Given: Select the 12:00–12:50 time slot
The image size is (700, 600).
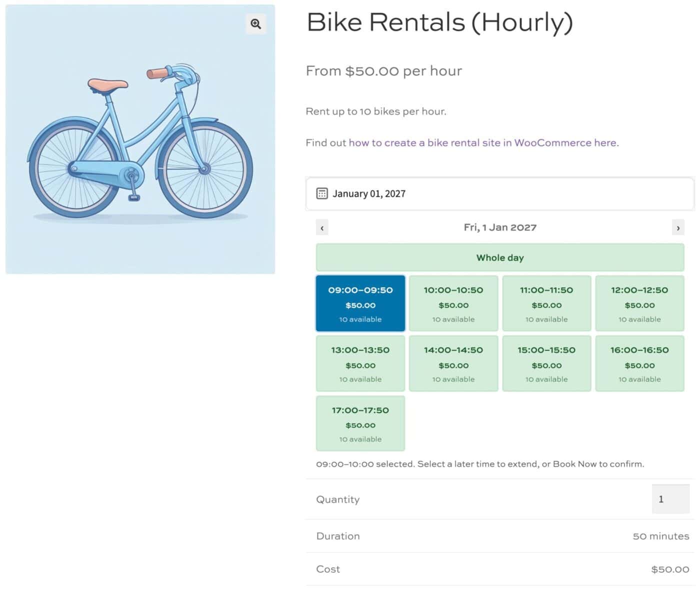Looking at the screenshot, I should pos(639,303).
